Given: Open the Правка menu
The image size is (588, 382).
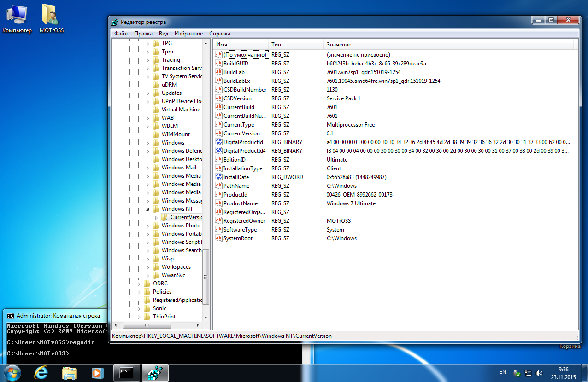Looking at the screenshot, I should pyautogui.click(x=143, y=34).
